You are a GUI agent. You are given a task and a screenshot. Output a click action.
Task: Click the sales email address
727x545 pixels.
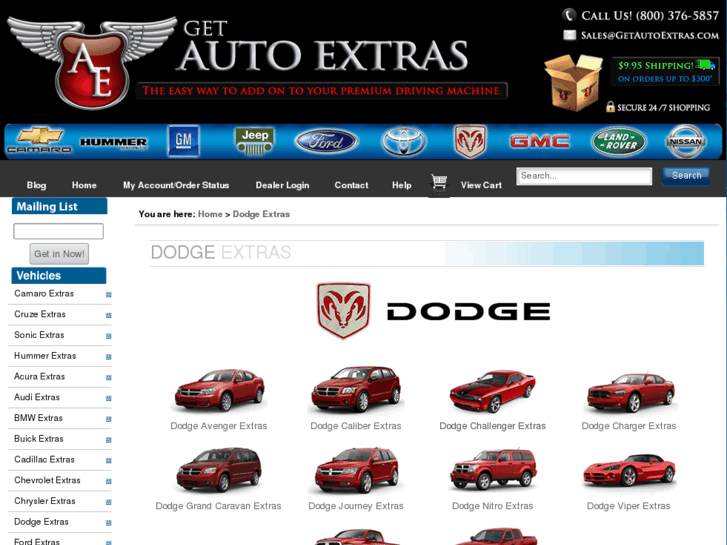(650, 35)
